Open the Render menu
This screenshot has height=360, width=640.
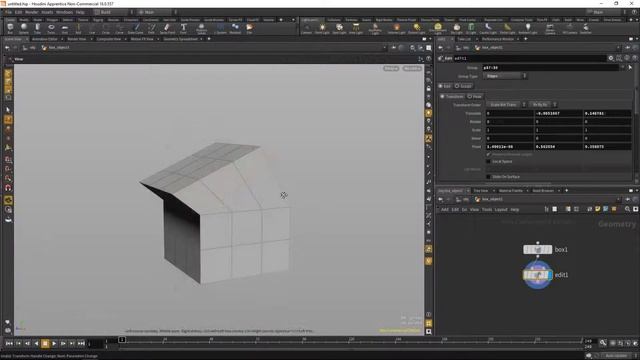click(x=31, y=12)
